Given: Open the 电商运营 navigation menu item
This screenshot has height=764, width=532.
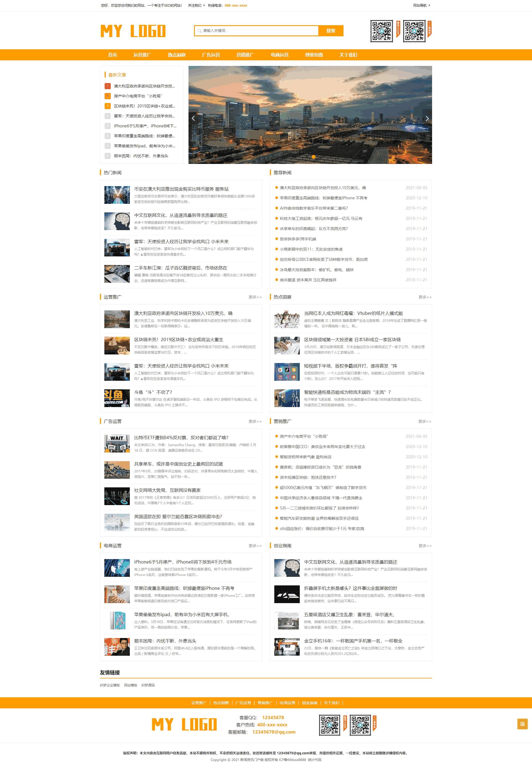Looking at the screenshot, I should 280,55.
